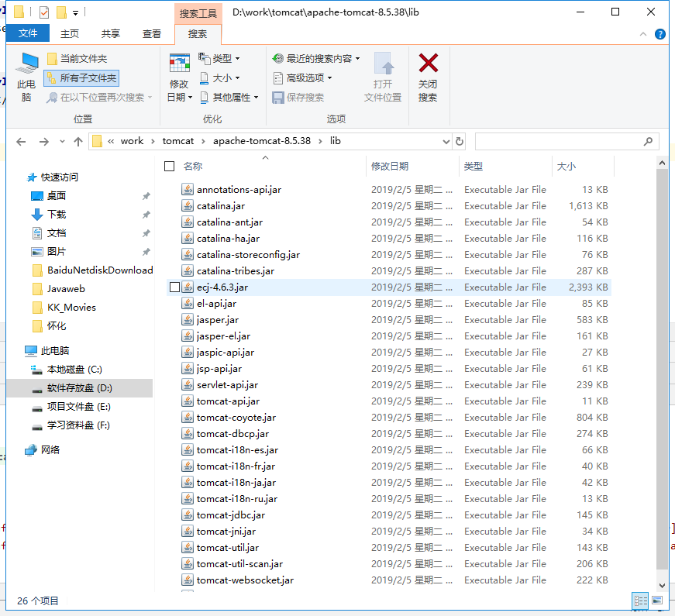Open the 文件 tab
The width and height of the screenshot is (675, 616).
pyautogui.click(x=28, y=33)
